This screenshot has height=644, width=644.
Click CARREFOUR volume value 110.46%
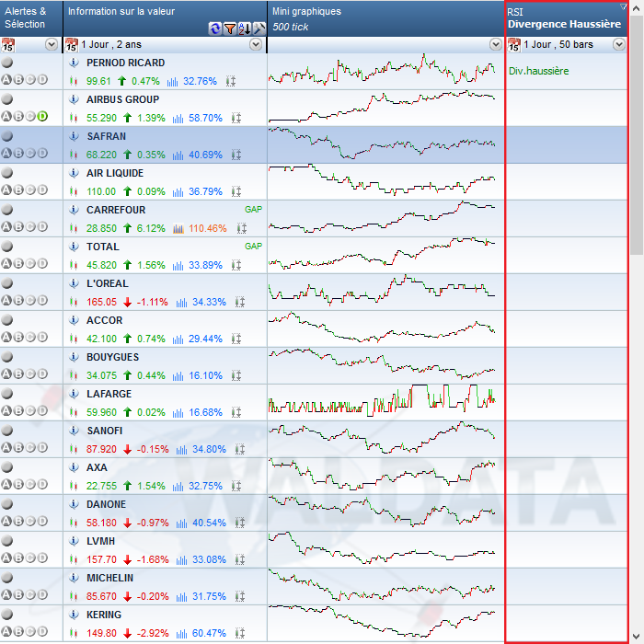click(x=208, y=229)
